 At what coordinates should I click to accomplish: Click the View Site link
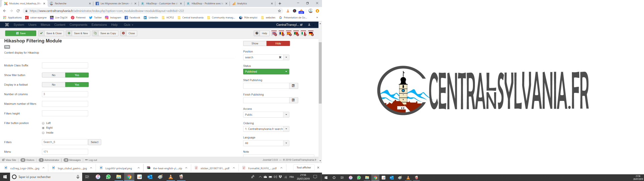pos(9,160)
